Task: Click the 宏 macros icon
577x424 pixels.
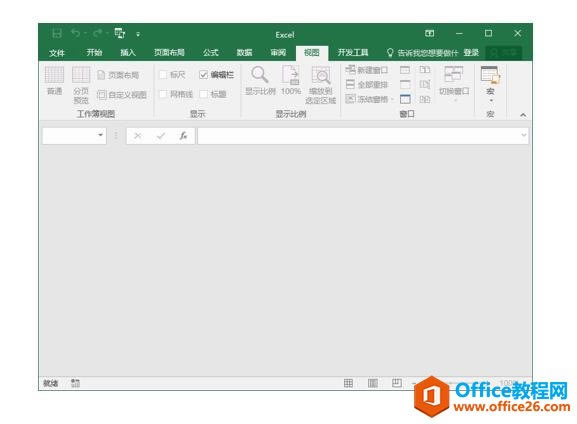Action: point(490,75)
